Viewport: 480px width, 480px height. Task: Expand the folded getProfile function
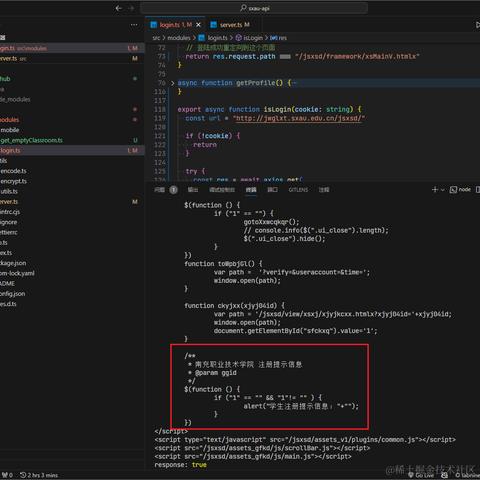(x=172, y=83)
